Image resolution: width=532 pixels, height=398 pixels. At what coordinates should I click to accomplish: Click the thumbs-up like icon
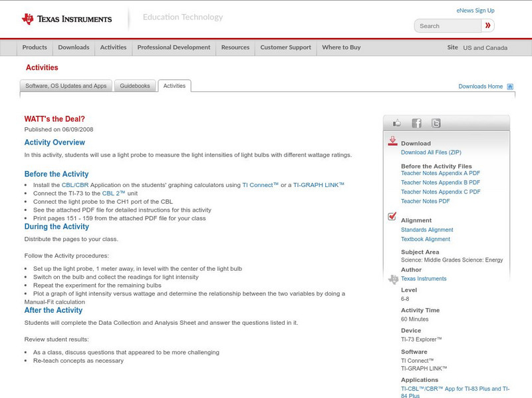click(x=397, y=123)
